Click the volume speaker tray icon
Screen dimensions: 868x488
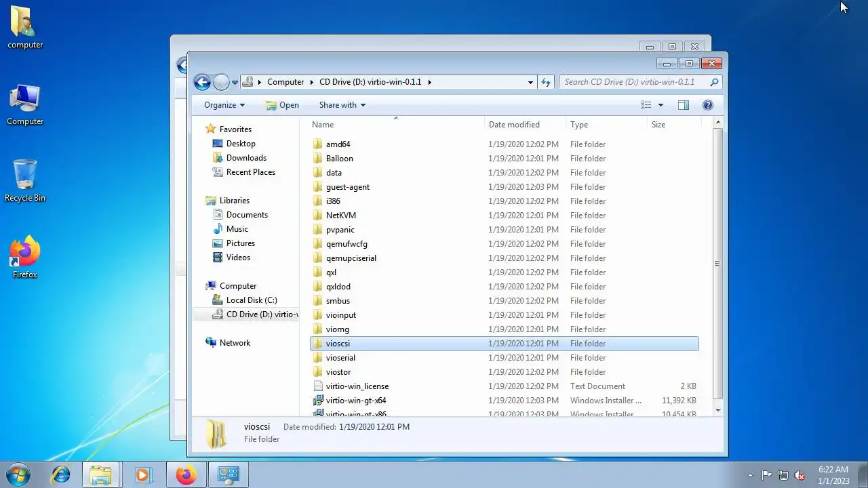pyautogui.click(x=800, y=475)
